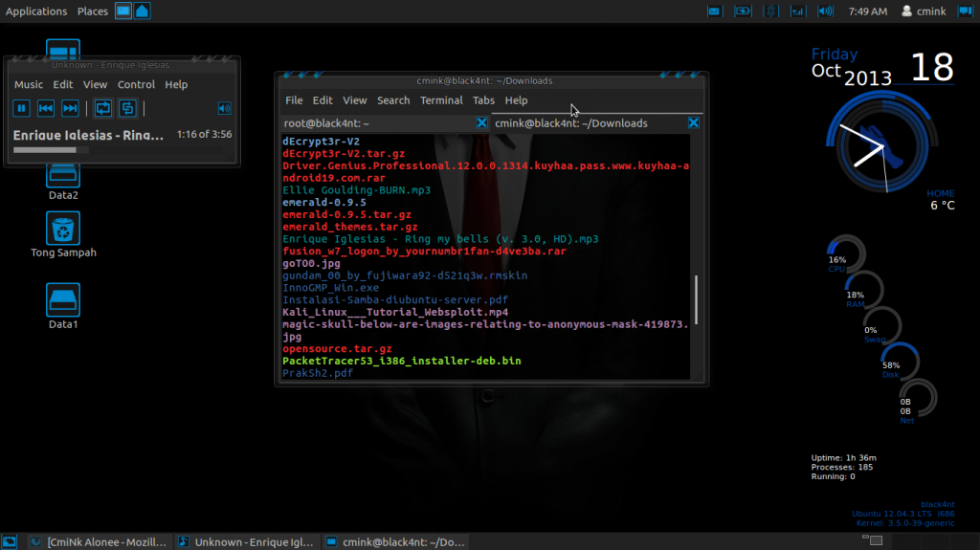The width and height of the screenshot is (980, 550).
Task: Open the Data1 drive desktop icon
Action: point(63,300)
